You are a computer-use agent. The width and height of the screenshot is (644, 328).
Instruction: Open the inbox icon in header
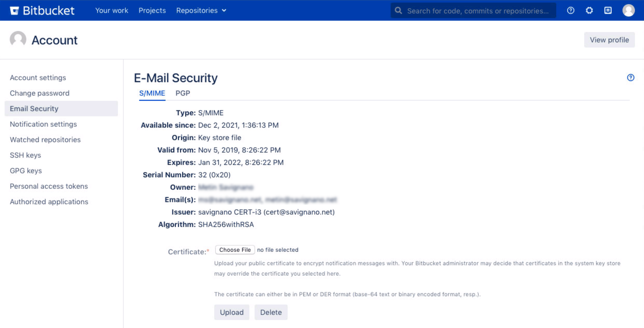point(608,11)
